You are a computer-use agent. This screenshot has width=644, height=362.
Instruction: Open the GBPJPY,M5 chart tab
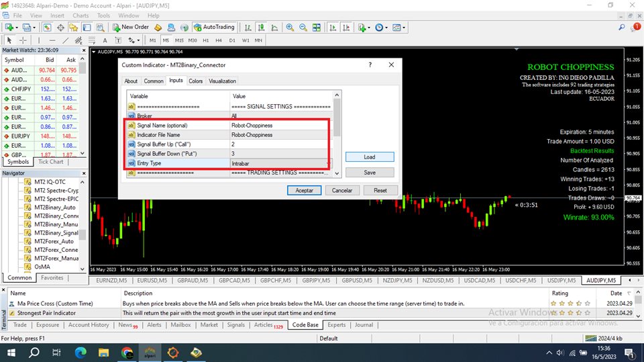pyautogui.click(x=316, y=280)
